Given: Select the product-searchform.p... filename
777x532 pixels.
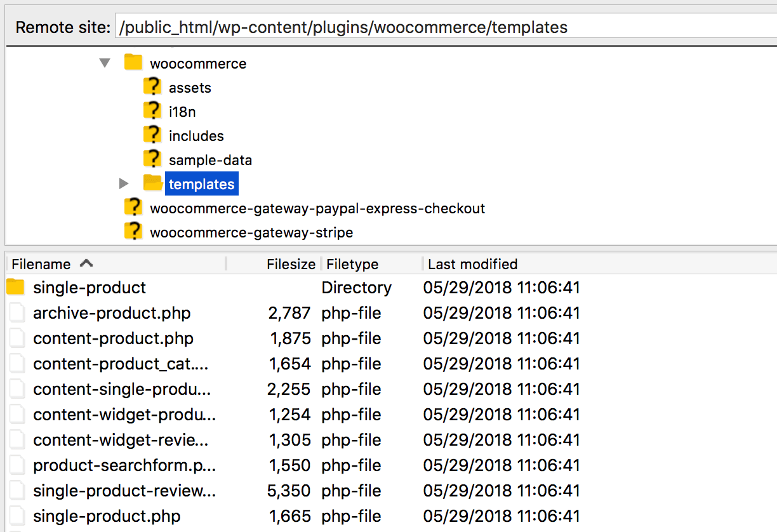Looking at the screenshot, I should [x=124, y=465].
